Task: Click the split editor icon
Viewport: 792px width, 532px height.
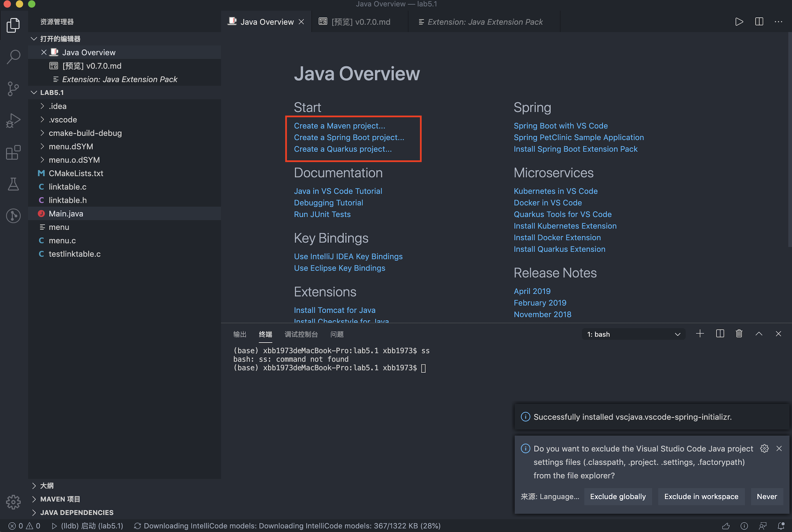Action: click(x=759, y=22)
